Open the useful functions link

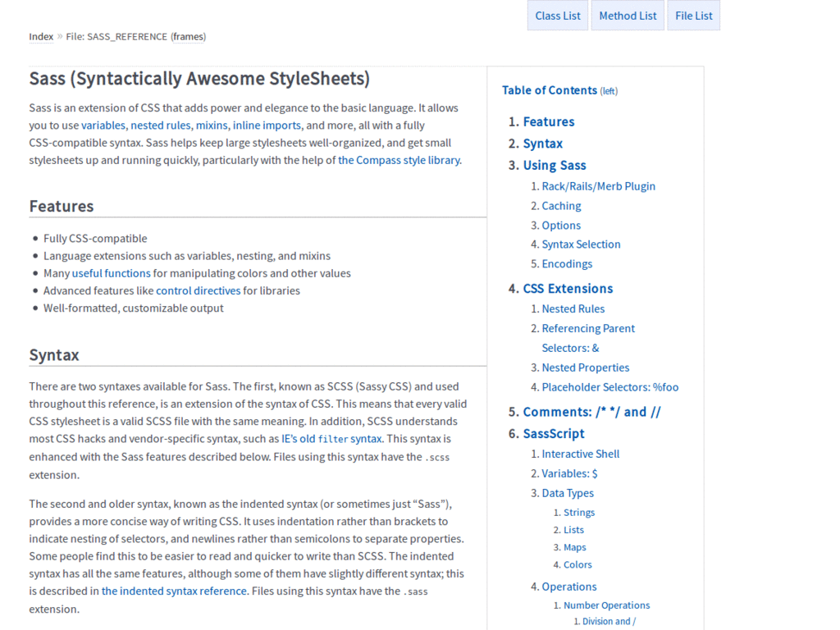[112, 273]
